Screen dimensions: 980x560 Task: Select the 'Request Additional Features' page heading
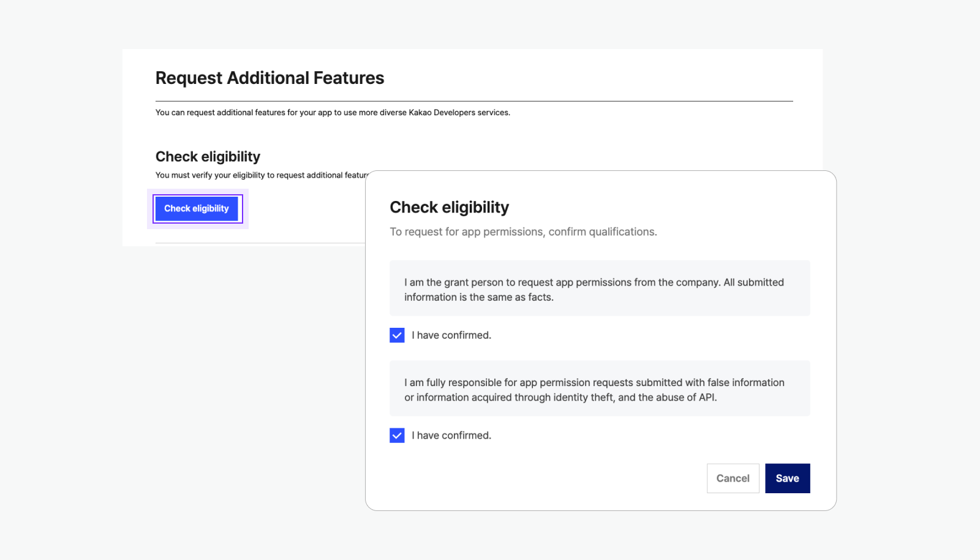(x=269, y=78)
